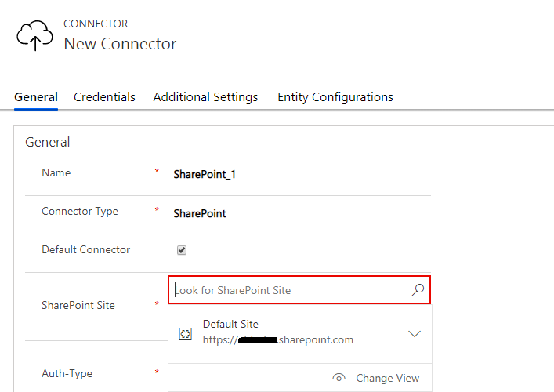Expand the Default Site chevron
This screenshot has width=554, height=392.
[414, 334]
